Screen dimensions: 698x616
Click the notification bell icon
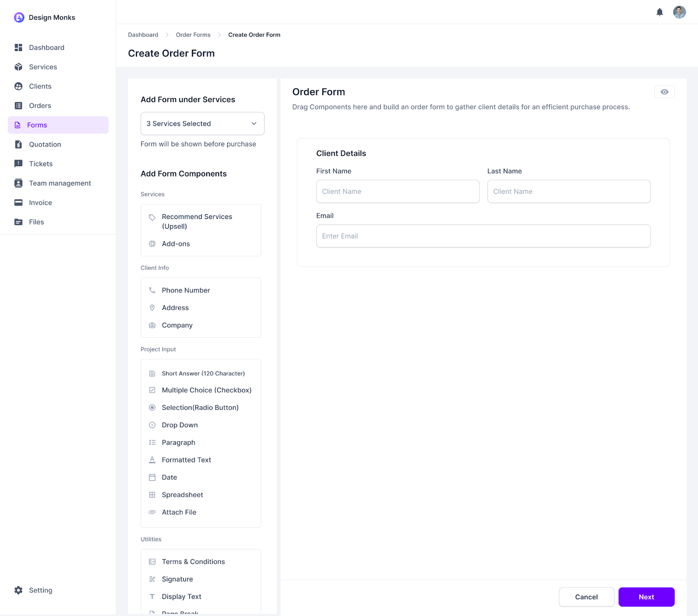[660, 12]
